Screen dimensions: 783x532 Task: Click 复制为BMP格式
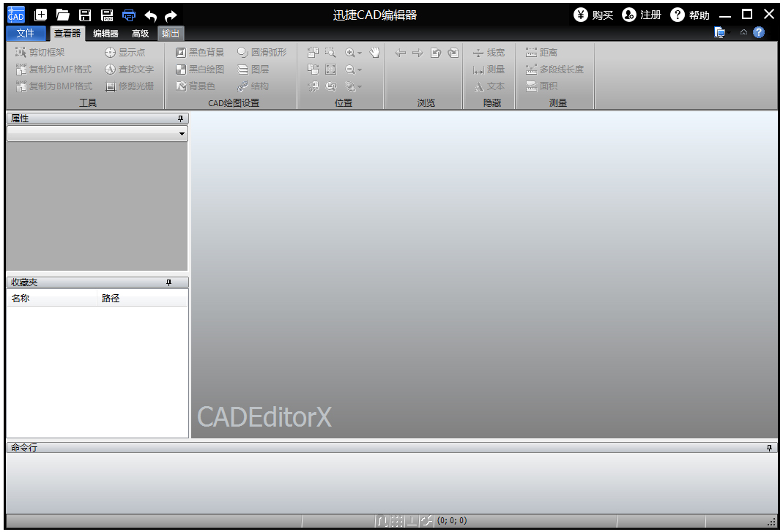pyautogui.click(x=54, y=86)
